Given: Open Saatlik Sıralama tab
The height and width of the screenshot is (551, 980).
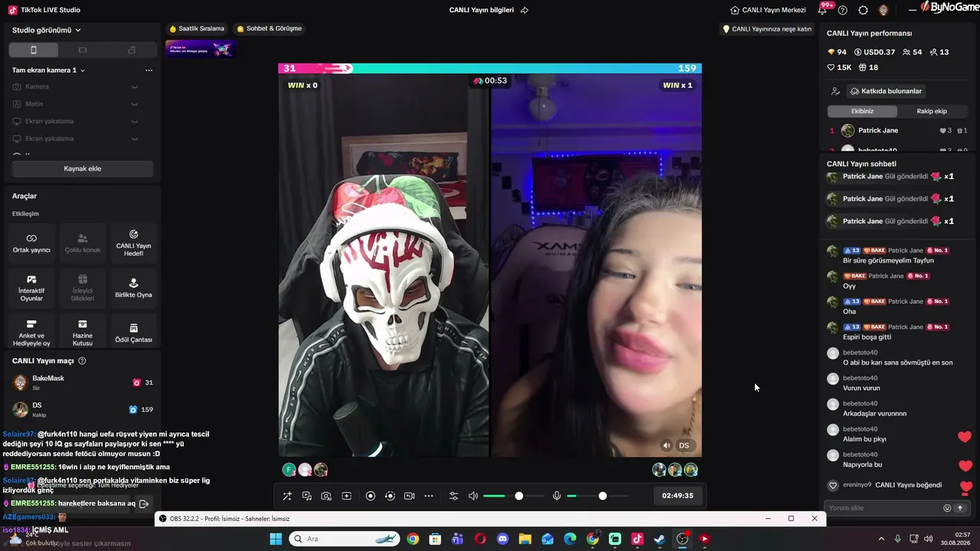Looking at the screenshot, I should tap(197, 28).
